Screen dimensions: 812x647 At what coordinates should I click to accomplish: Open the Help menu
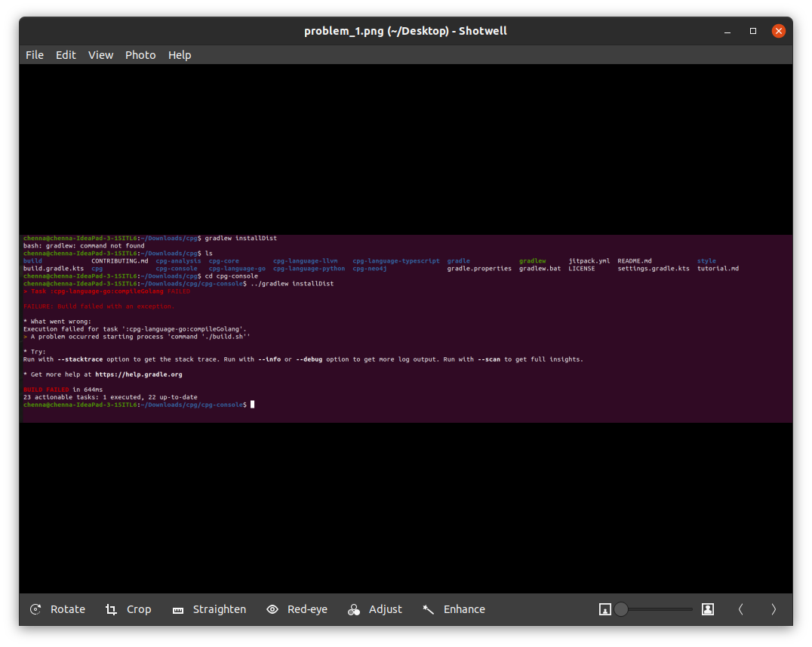[x=180, y=55]
